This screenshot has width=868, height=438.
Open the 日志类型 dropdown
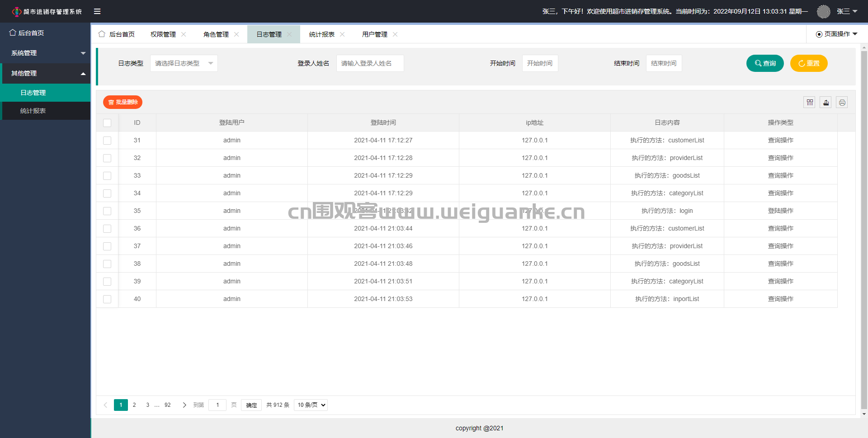click(184, 63)
